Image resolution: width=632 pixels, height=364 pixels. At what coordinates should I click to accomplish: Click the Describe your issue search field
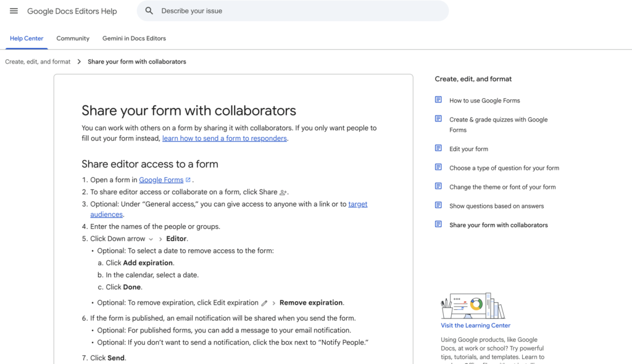(293, 11)
